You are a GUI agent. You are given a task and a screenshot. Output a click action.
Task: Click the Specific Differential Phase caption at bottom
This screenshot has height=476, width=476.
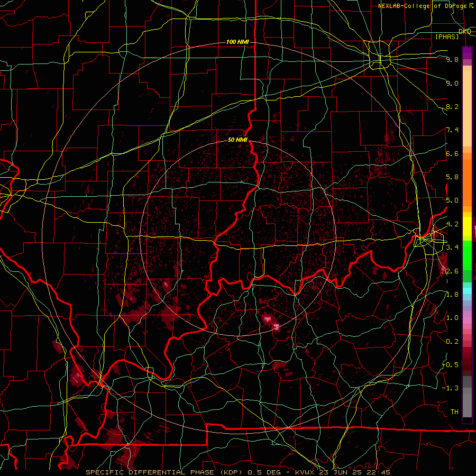tap(238, 472)
